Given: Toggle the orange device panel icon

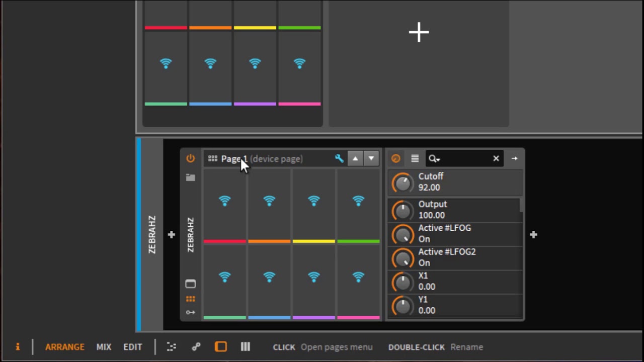Looking at the screenshot, I should (x=221, y=347).
